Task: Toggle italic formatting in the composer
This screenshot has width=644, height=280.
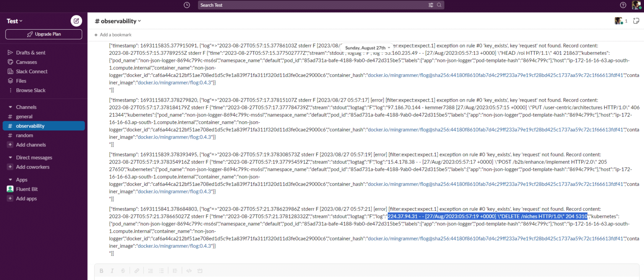Action: pos(112,270)
